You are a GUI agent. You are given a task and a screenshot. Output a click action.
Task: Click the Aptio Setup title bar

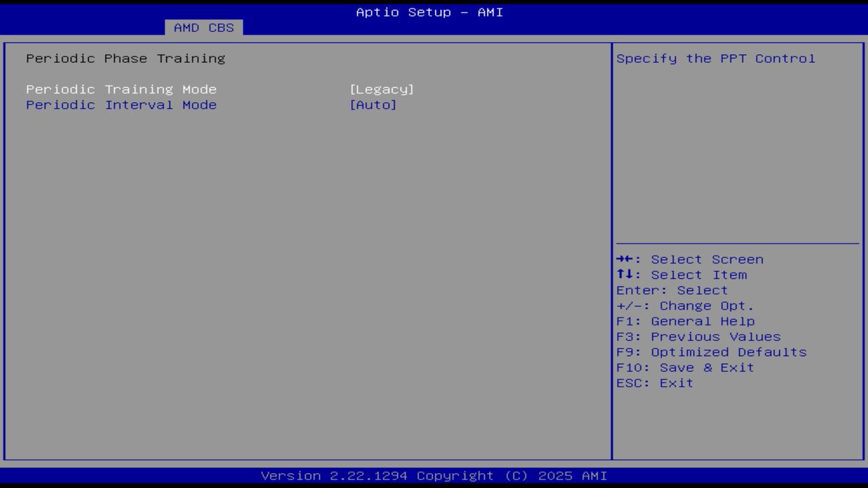(x=429, y=12)
